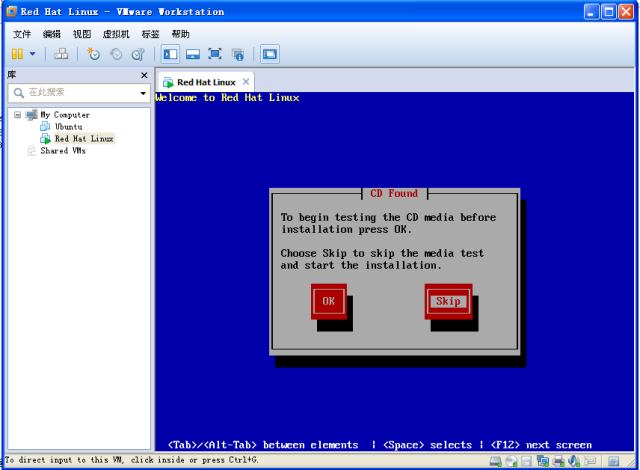Select My Computer in the library tree
Screen dimensions: 640x470
(65, 115)
